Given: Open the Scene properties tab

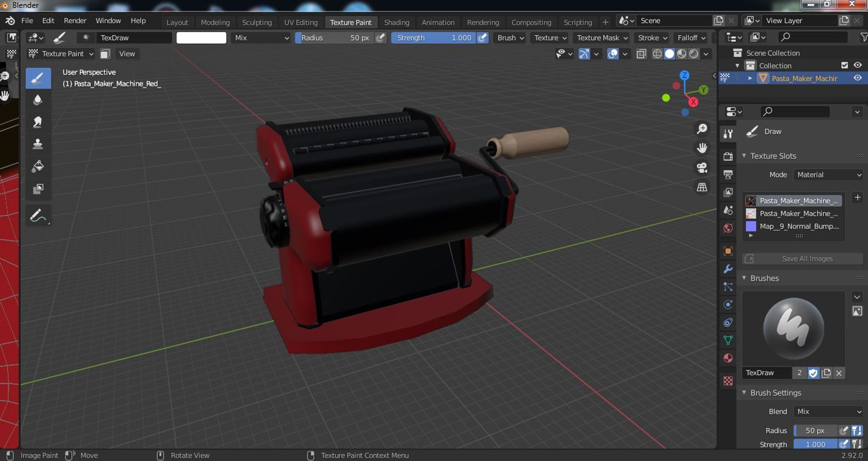Looking at the screenshot, I should (728, 210).
